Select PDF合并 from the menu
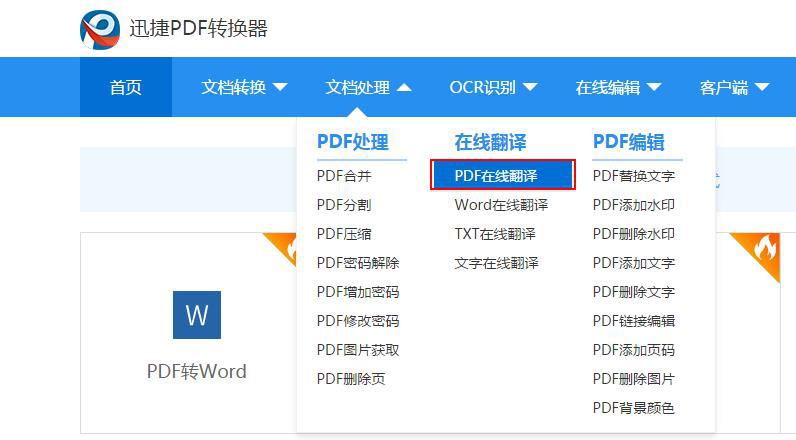The height and width of the screenshot is (440, 796). (x=344, y=176)
